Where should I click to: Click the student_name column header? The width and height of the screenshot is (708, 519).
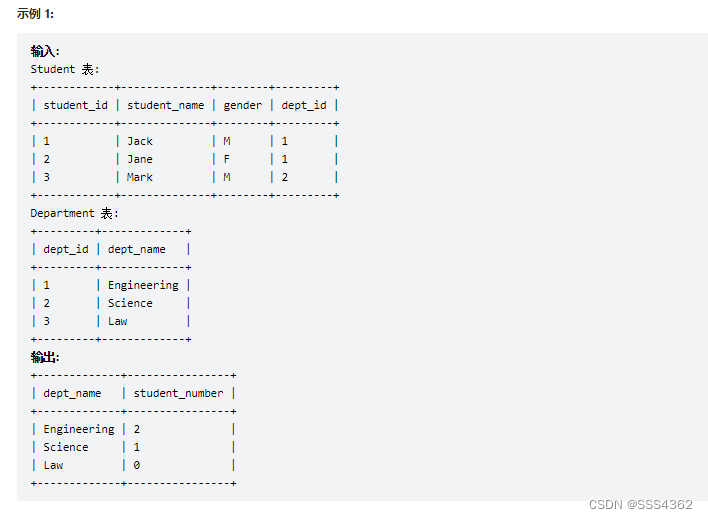pos(165,105)
